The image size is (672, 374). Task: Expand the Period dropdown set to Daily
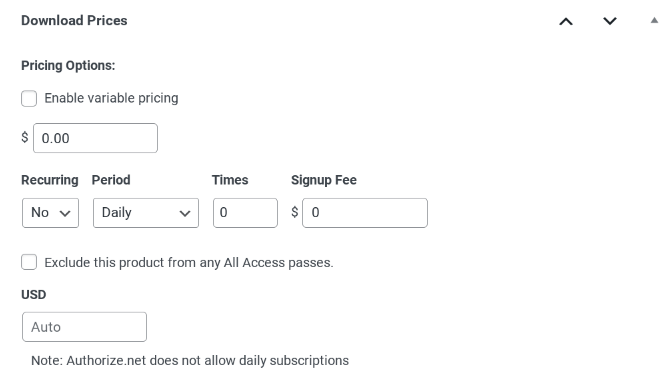pyautogui.click(x=146, y=212)
